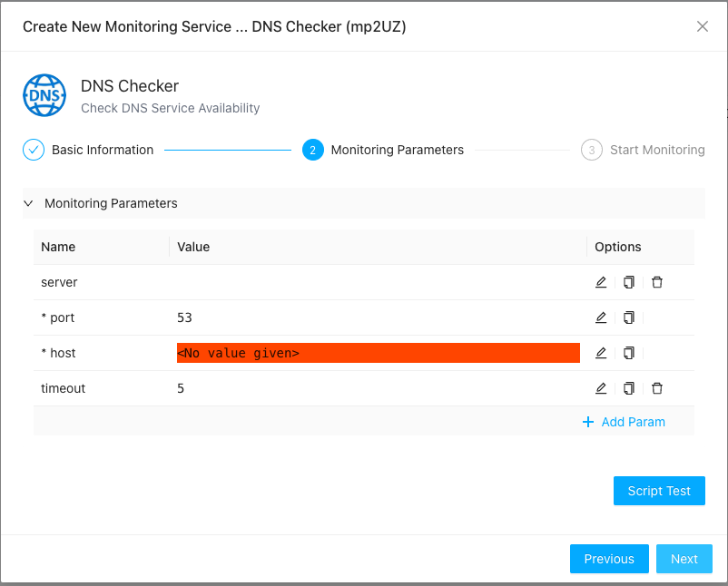The width and height of the screenshot is (728, 586).
Task: Copy the server parameter row
Action: tap(629, 282)
